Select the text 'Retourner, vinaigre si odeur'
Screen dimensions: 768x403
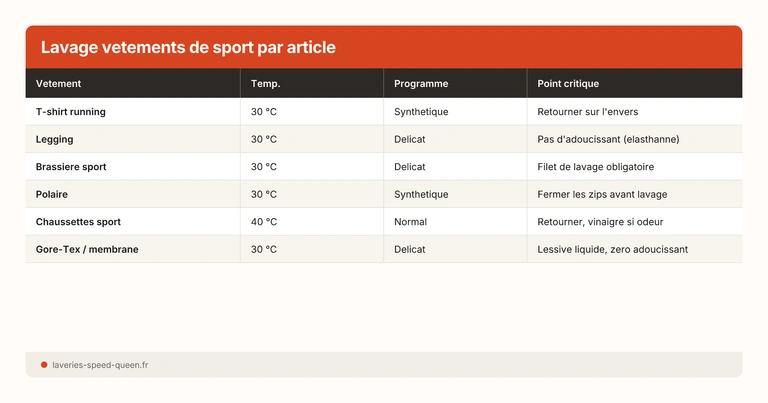[600, 221]
